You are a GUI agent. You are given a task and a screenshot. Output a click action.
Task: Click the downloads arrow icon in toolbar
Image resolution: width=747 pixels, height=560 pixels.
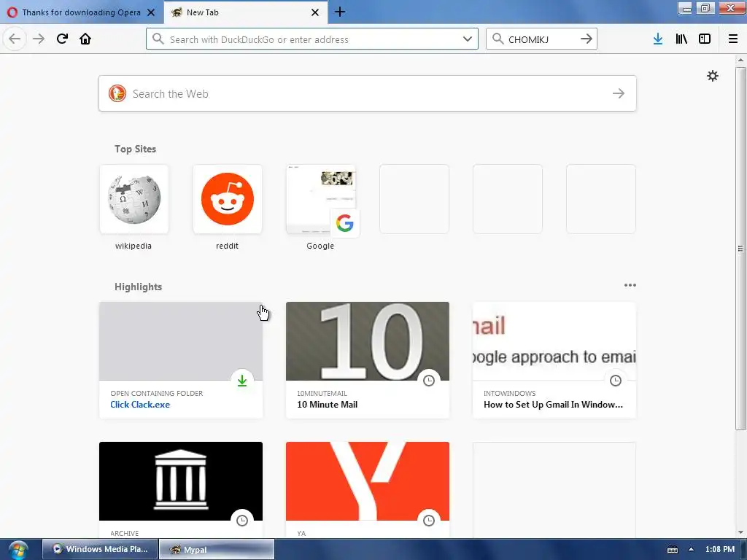(x=657, y=39)
